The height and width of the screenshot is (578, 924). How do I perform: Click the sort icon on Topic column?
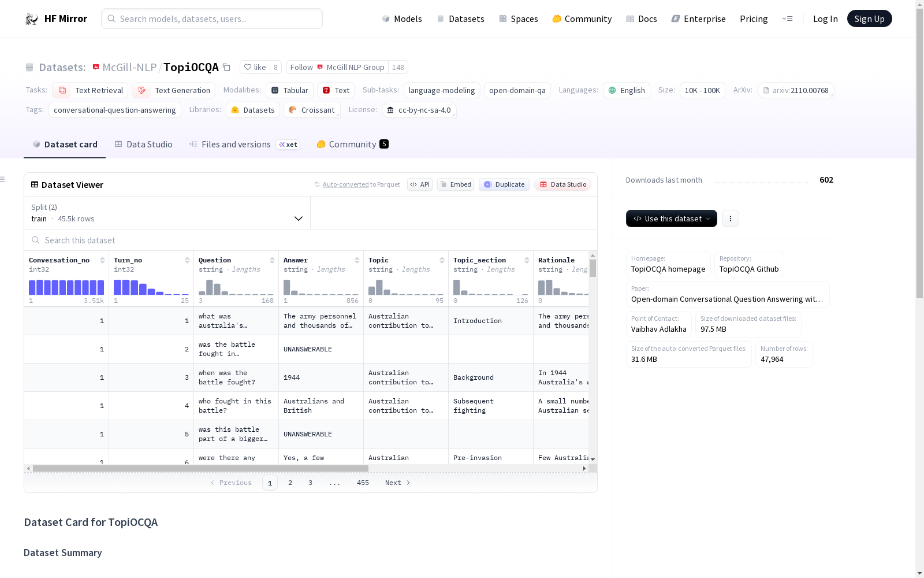point(442,260)
